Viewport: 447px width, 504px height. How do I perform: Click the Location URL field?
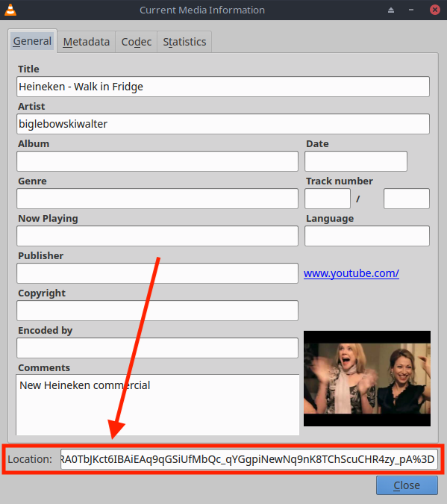click(x=249, y=459)
